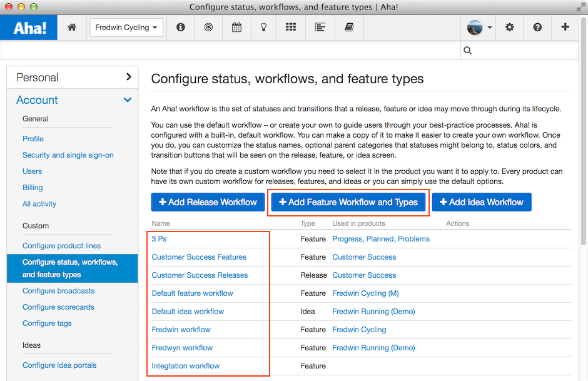Open the notebooks book icon
This screenshot has width=588, height=381.
coord(349,28)
